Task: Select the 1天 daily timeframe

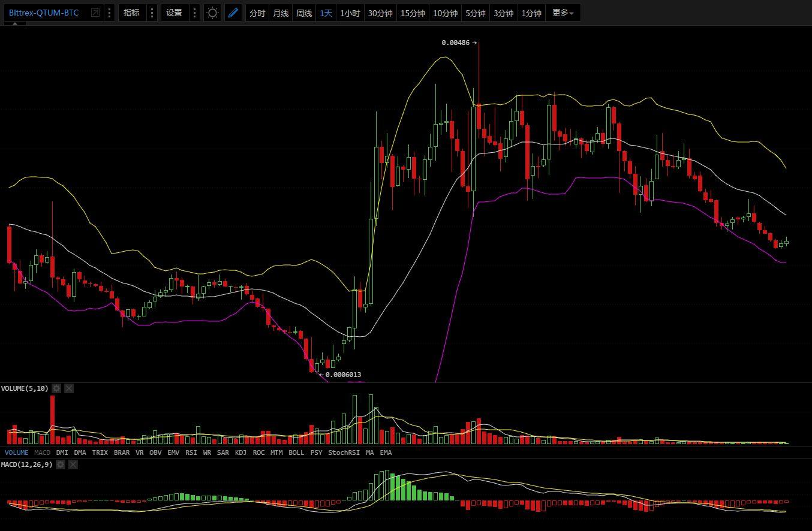Action: [326, 13]
